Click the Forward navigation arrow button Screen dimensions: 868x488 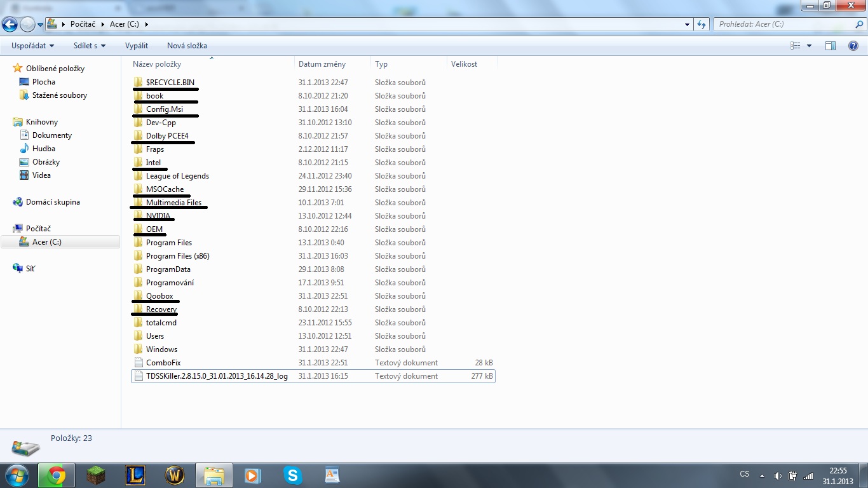[x=27, y=25]
